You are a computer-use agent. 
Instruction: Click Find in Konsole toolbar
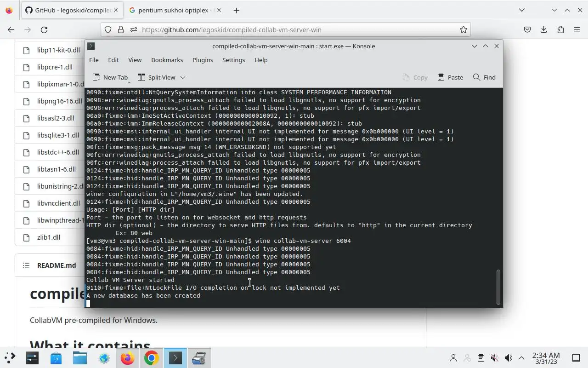[484, 77]
